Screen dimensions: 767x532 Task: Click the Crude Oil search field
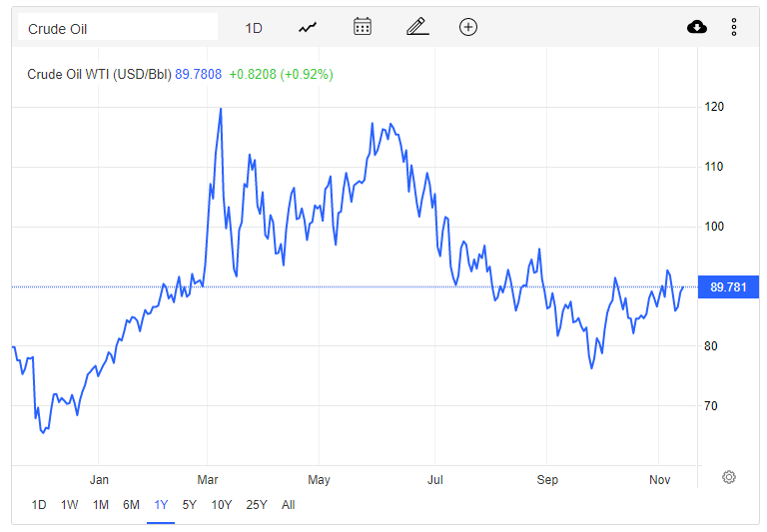(x=118, y=27)
